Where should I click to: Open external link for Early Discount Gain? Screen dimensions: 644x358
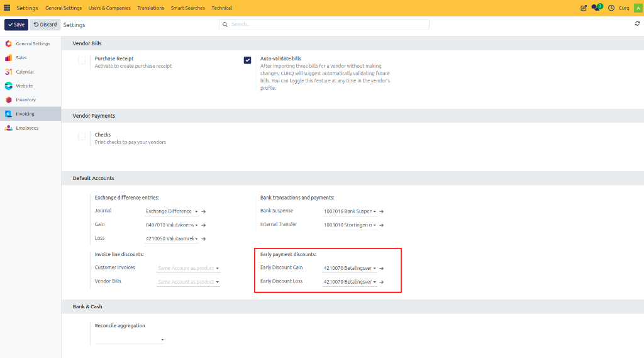(x=381, y=269)
